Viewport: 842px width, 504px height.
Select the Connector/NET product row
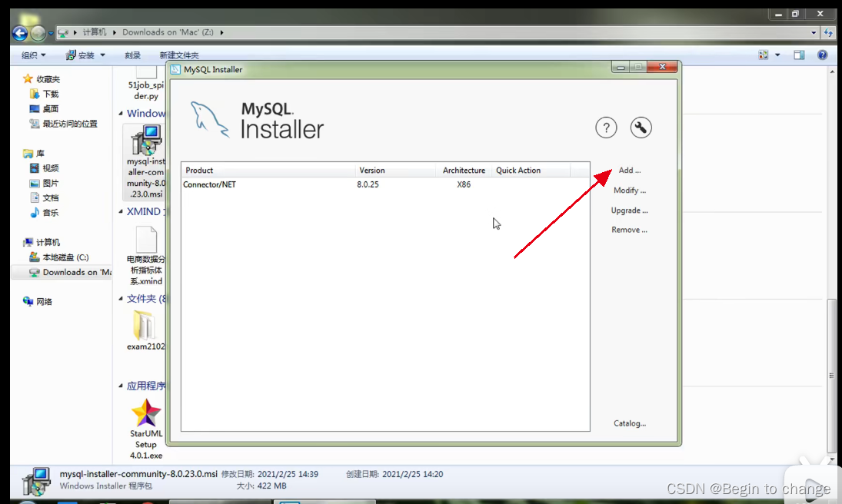pos(385,184)
